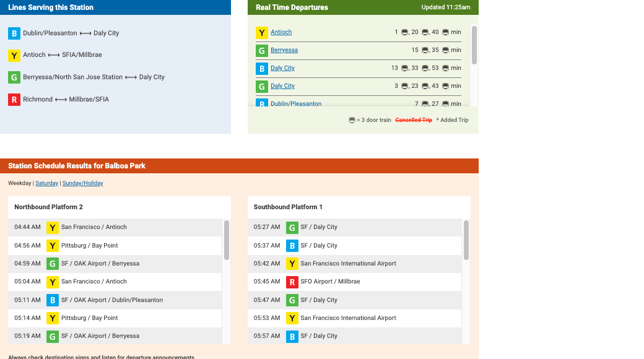The width and height of the screenshot is (644, 359).
Task: Click the B icon in the 05:11 AM northbound row
Action: (52, 300)
